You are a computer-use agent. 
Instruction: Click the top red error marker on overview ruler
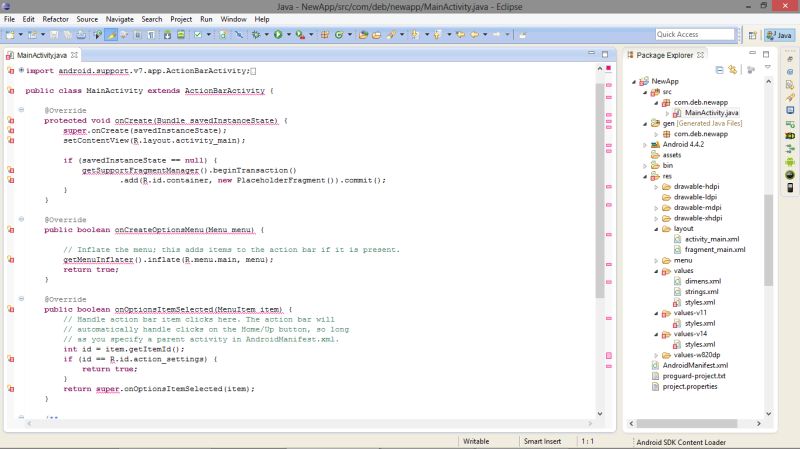tap(609, 68)
